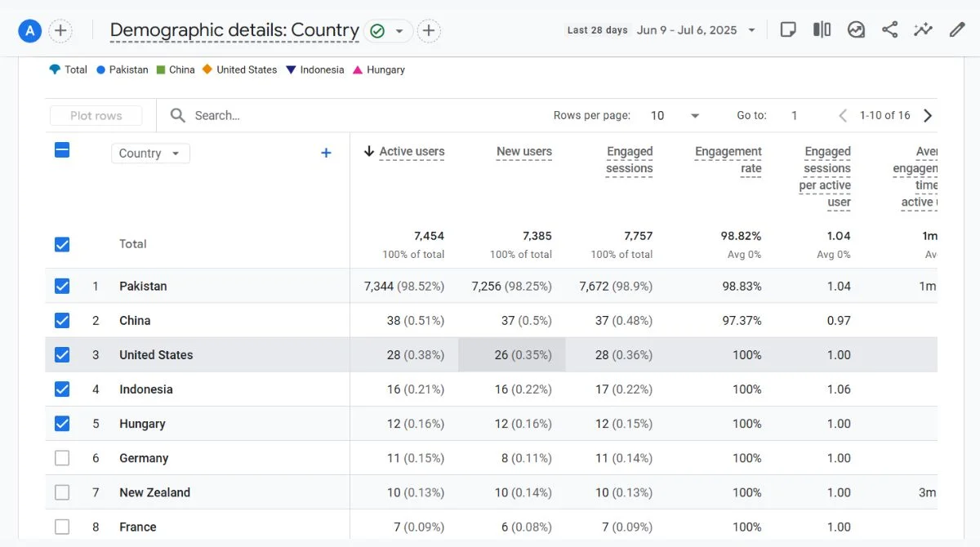The height and width of the screenshot is (547, 980).
Task: Uncheck the Pakistan row checkbox
Action: tap(62, 287)
